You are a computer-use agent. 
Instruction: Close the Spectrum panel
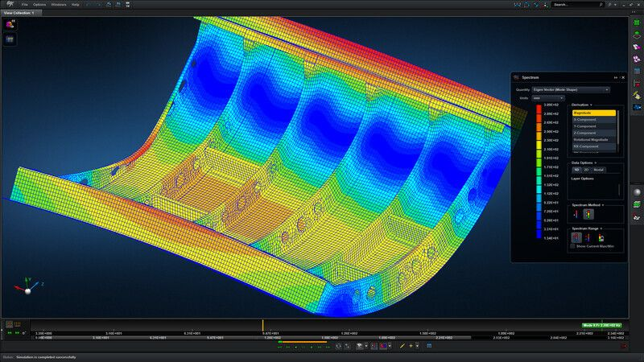[623, 76]
